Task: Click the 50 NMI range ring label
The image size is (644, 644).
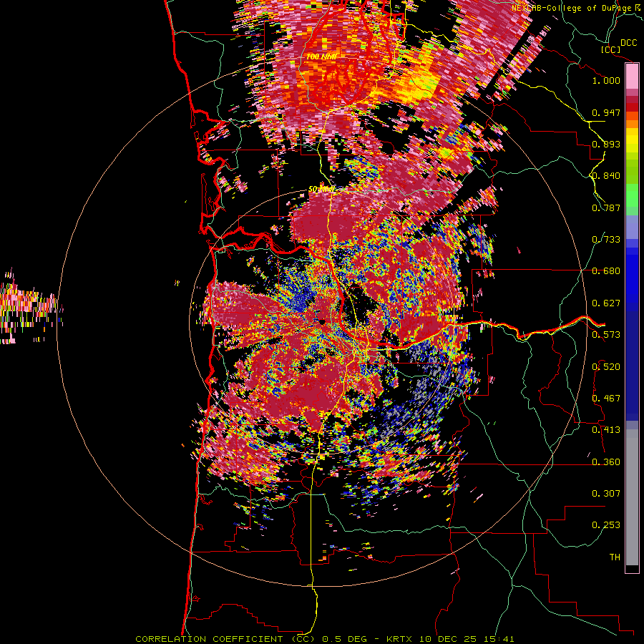Action: coord(321,189)
